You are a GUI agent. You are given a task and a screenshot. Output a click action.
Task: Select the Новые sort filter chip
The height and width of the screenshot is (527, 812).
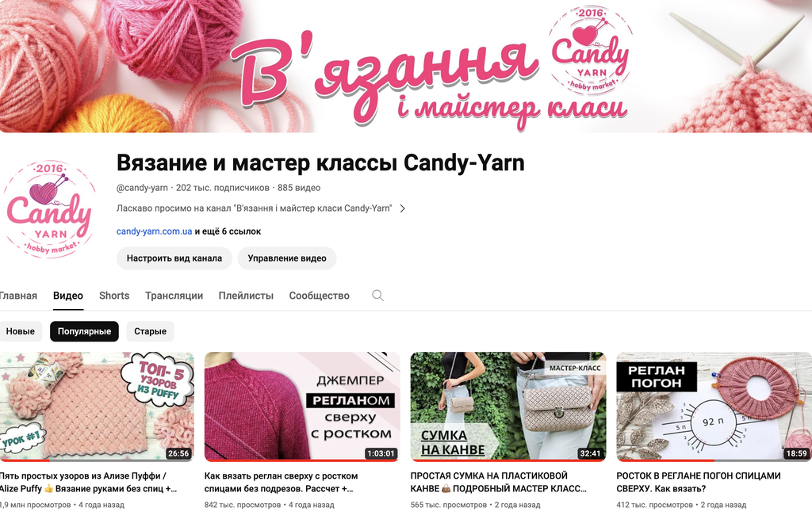click(x=20, y=331)
